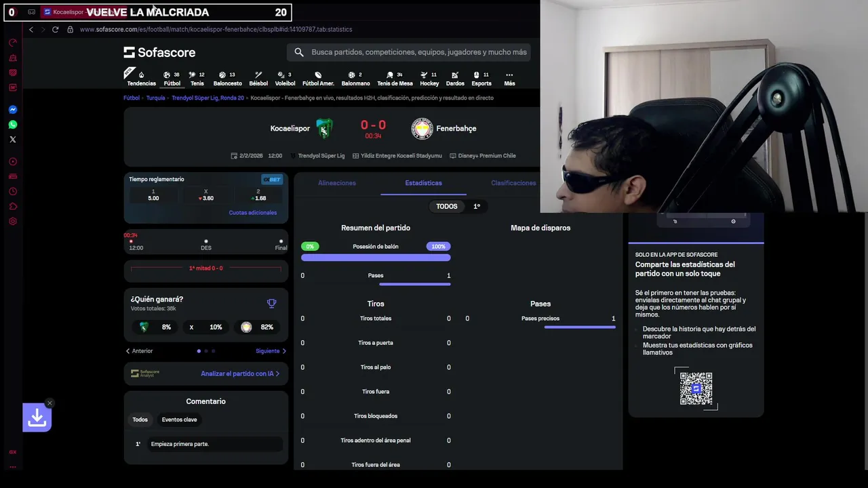This screenshot has width=868, height=488.
Task: Open Hockey sport category
Action: (429, 79)
